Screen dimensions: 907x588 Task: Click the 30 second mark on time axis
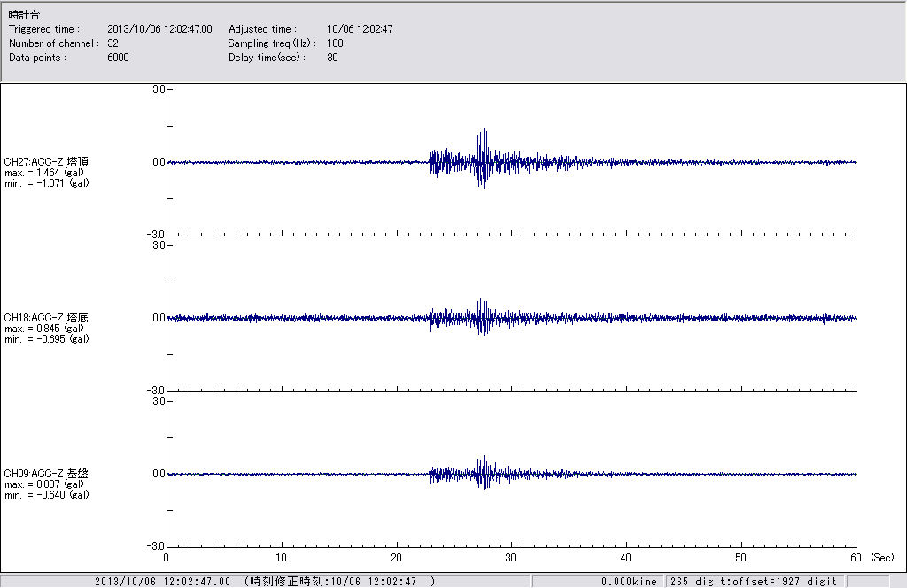[x=511, y=558]
